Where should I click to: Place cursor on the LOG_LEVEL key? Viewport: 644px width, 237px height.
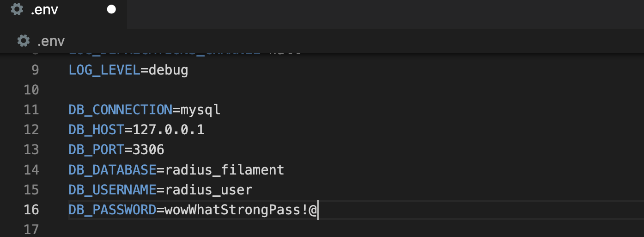104,70
